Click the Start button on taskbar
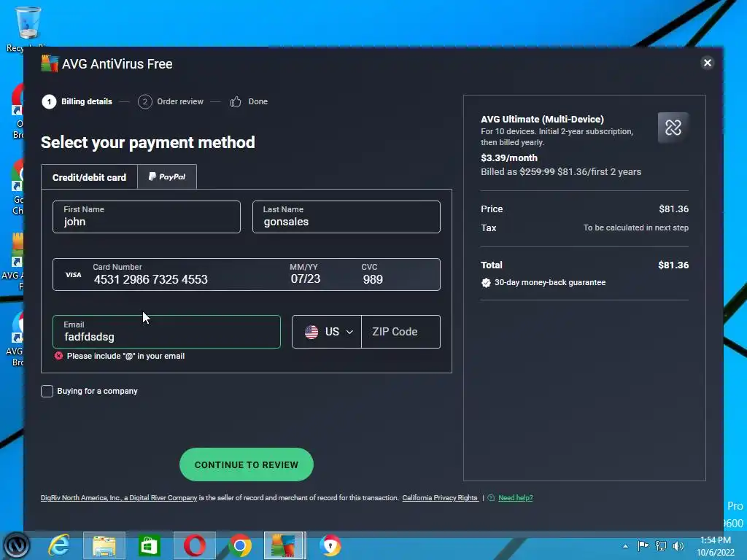This screenshot has height=560, width=747. [16, 545]
